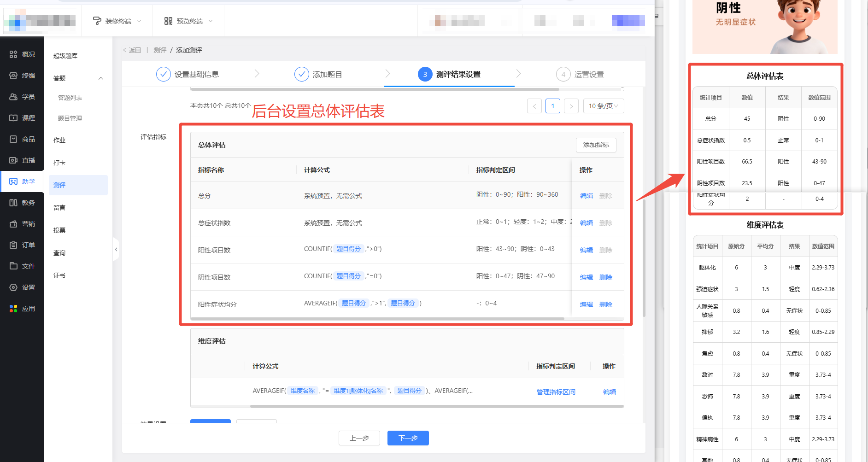
Task: Click the 概况 overview icon in sidebar
Action: pos(13,54)
